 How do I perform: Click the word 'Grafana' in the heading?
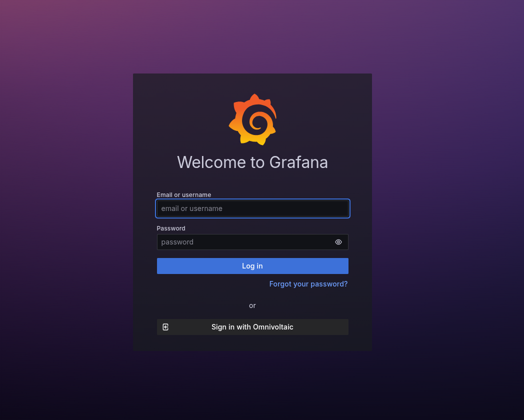[x=298, y=162]
